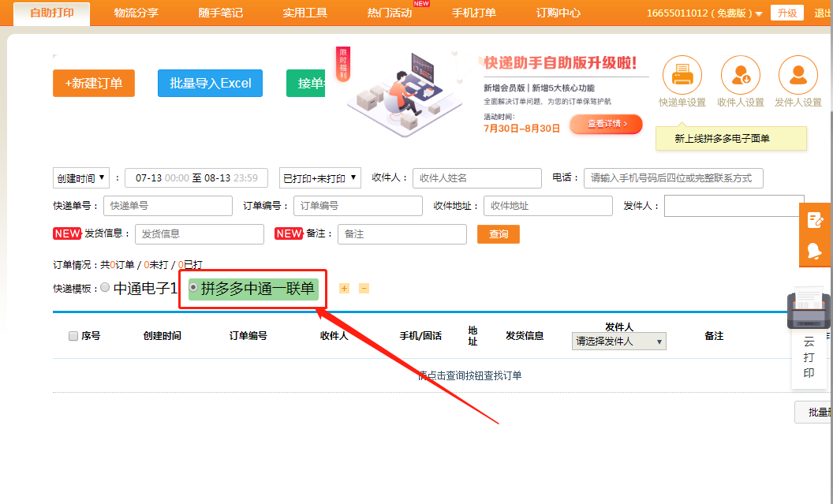Click the 查看详情 banner button
Screen dimensions: 833x504
[606, 124]
